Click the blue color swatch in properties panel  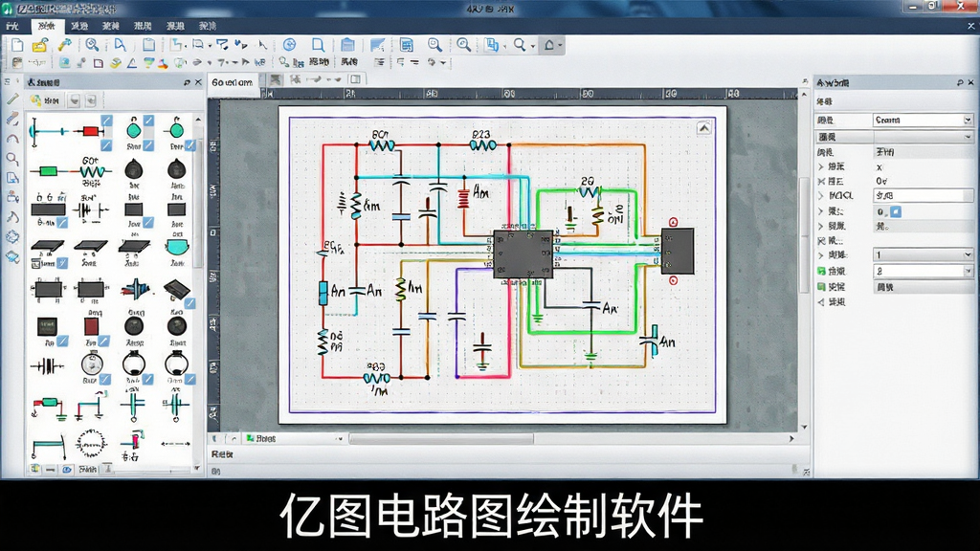click(x=896, y=211)
